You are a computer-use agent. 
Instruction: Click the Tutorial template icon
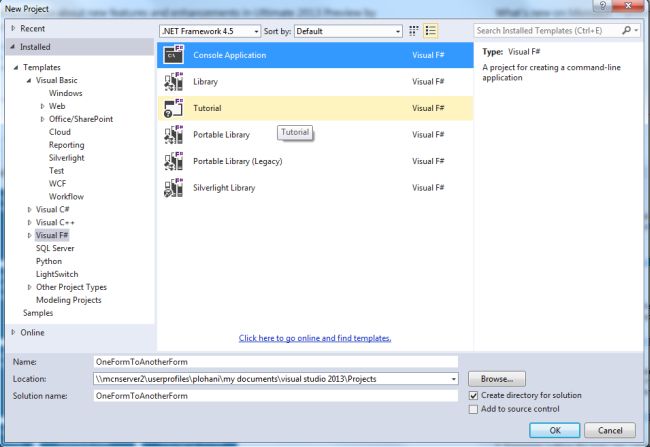tap(173, 108)
